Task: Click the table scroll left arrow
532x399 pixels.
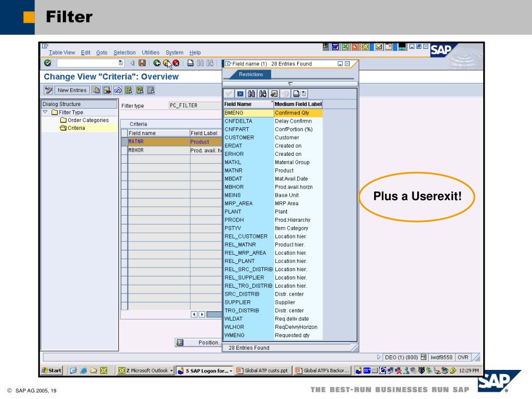Action: coord(194,314)
